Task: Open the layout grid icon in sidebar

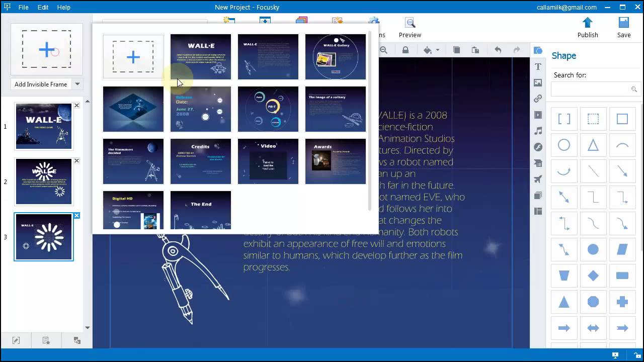Action: pos(538,211)
